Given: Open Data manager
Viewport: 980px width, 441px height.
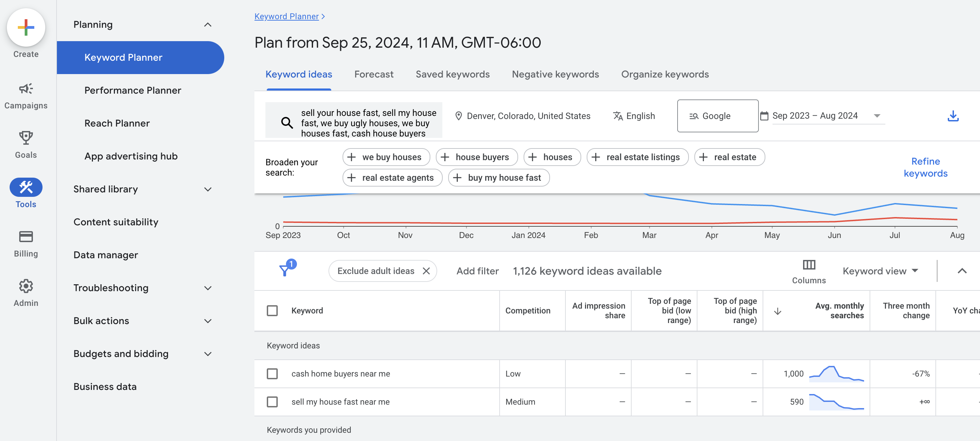Looking at the screenshot, I should pos(105,255).
